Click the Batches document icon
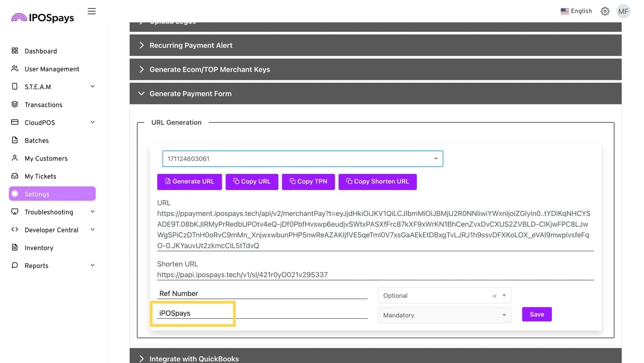 point(15,140)
